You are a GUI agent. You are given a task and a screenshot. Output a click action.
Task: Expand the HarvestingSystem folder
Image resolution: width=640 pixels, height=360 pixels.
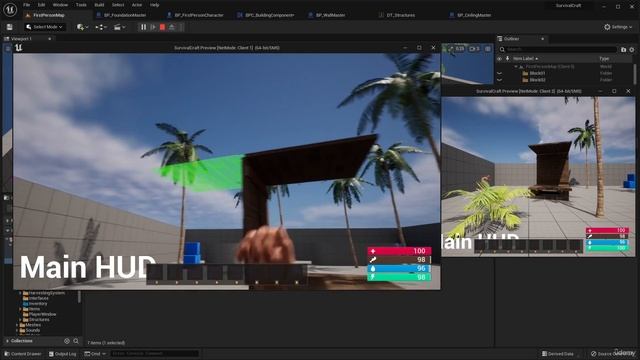(20, 293)
